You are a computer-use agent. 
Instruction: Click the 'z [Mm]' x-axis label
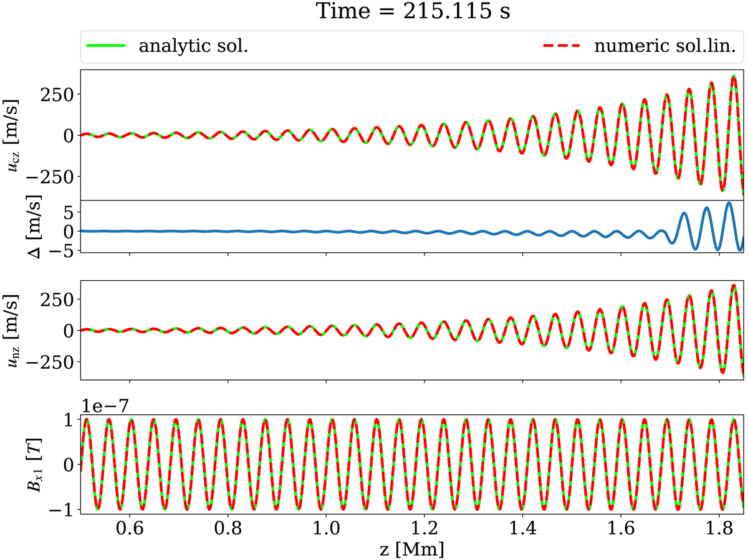pyautogui.click(x=412, y=549)
